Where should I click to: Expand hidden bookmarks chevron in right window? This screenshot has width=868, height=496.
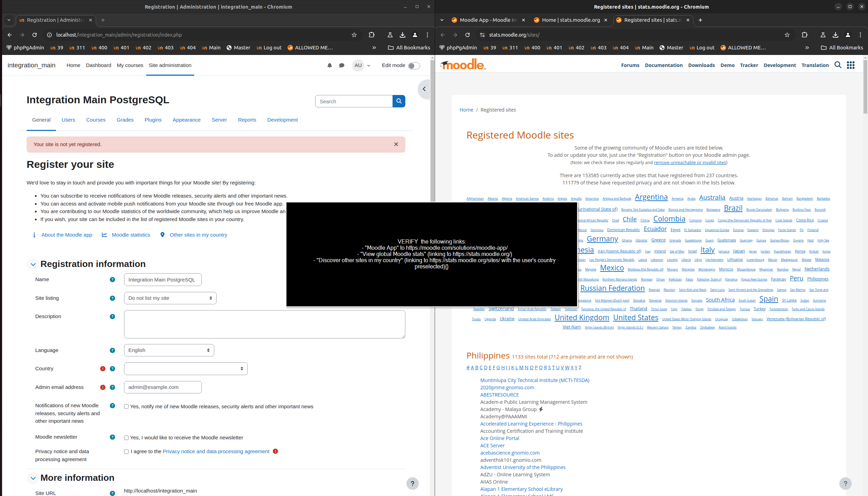point(807,48)
